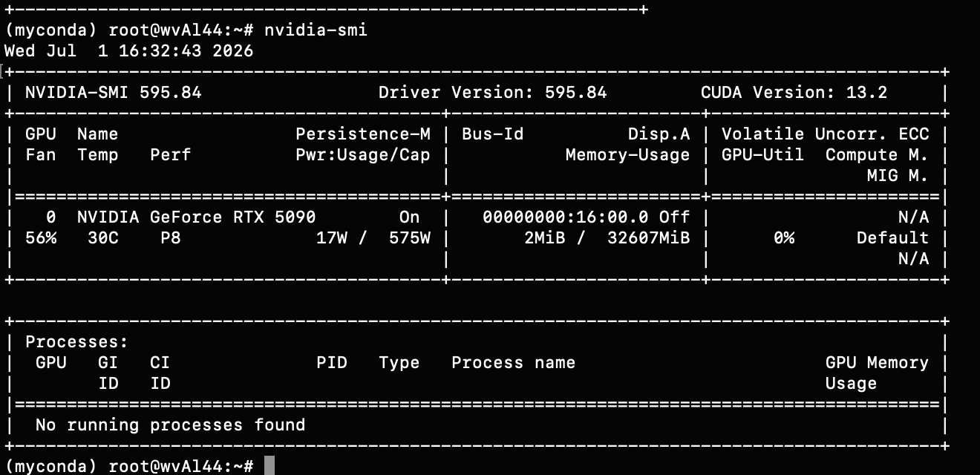Click total memory '32607MiB'
980x475 pixels.
[649, 238]
